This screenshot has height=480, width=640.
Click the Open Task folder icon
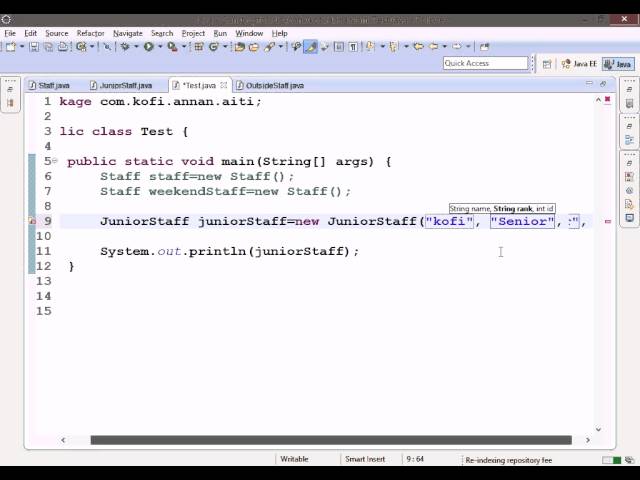pos(254,47)
